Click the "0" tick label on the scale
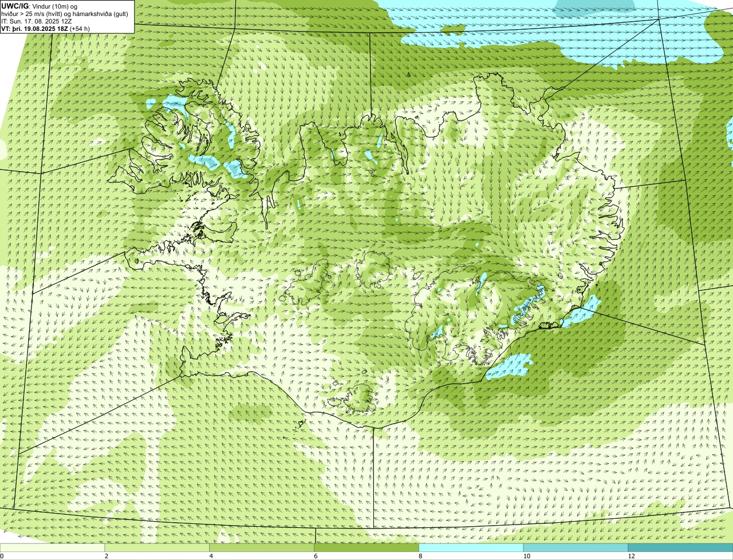 [2, 556]
